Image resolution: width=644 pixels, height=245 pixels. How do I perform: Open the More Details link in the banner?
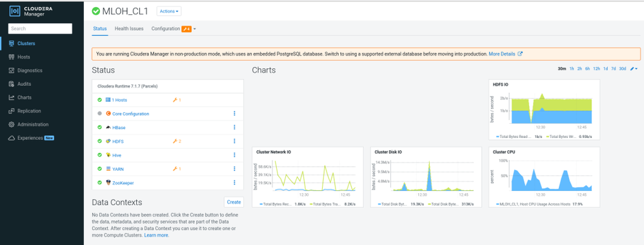click(x=501, y=54)
